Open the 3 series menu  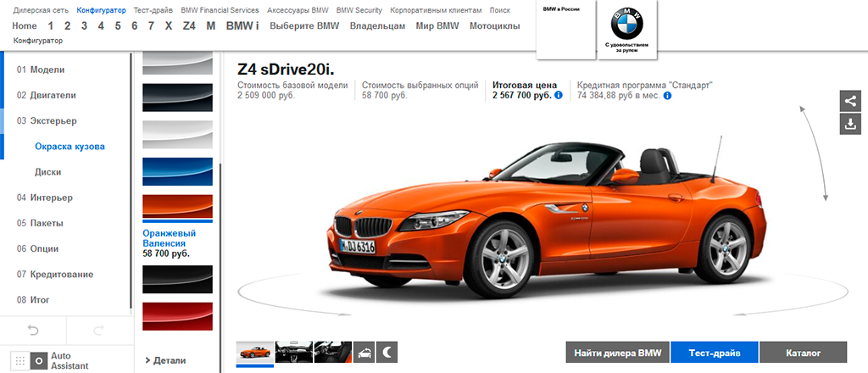coord(84,26)
